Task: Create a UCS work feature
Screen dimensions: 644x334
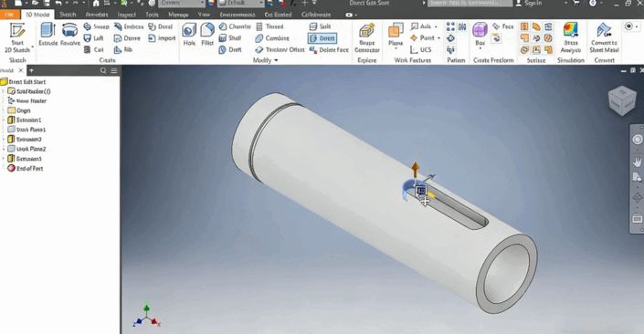Action: 421,49
